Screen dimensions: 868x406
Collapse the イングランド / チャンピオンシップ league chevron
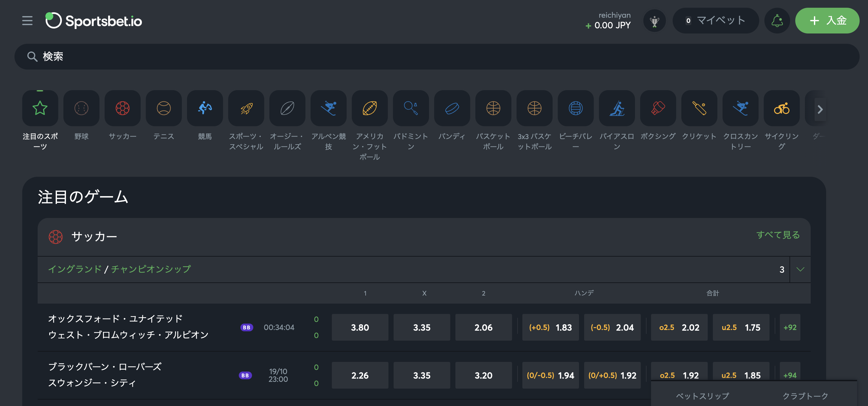[800, 269]
